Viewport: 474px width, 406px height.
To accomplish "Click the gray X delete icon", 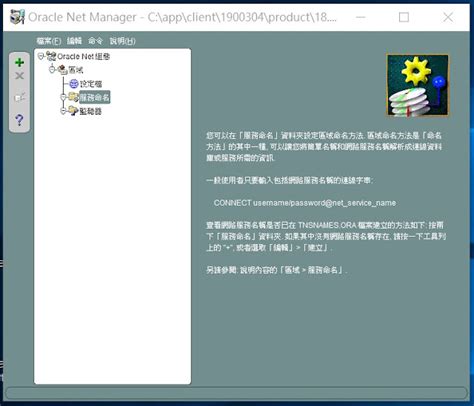I will click(x=19, y=76).
